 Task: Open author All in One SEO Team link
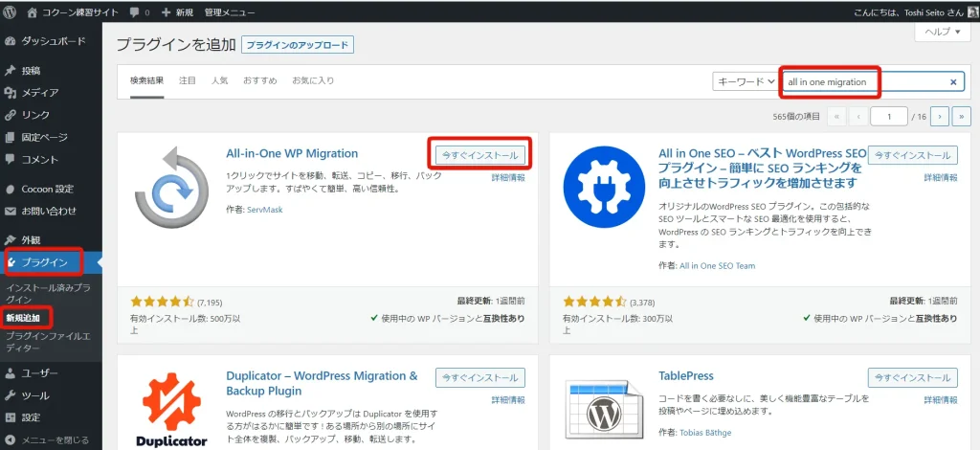coord(717,265)
